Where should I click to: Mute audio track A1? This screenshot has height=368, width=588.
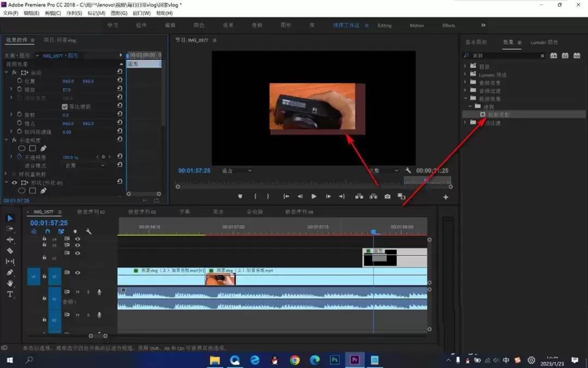click(78, 292)
